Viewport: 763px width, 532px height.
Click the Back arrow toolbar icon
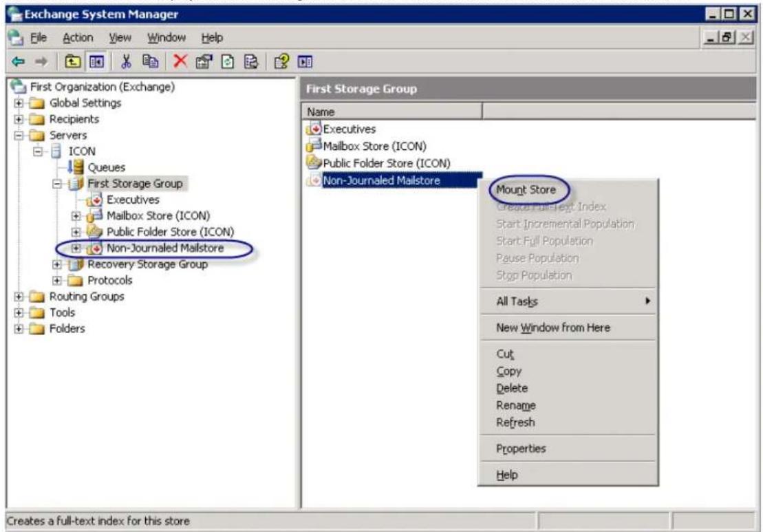coord(18,62)
